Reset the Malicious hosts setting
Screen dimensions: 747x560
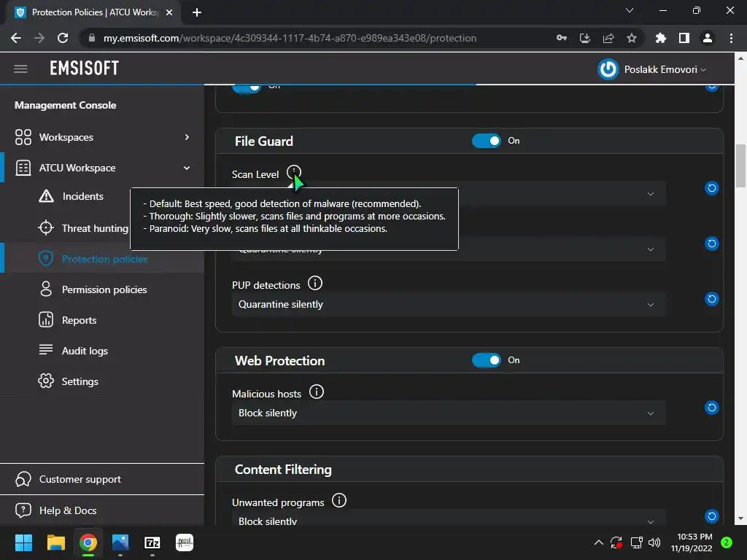pyautogui.click(x=712, y=408)
